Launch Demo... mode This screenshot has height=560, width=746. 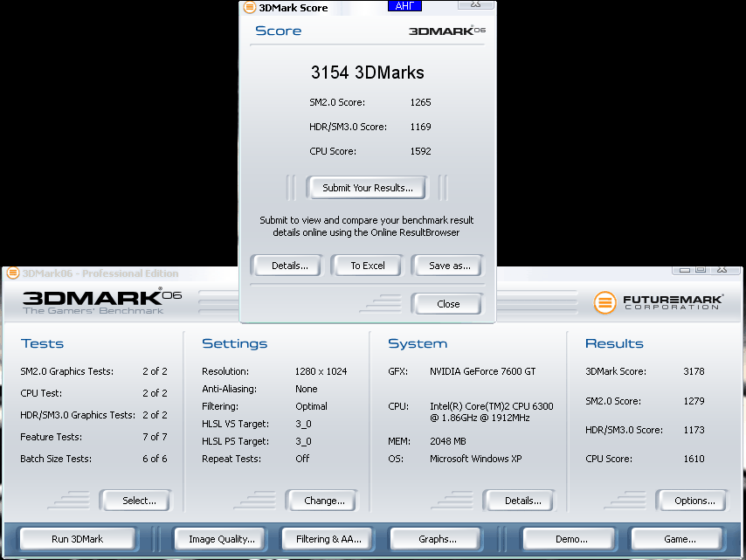pyautogui.click(x=571, y=539)
